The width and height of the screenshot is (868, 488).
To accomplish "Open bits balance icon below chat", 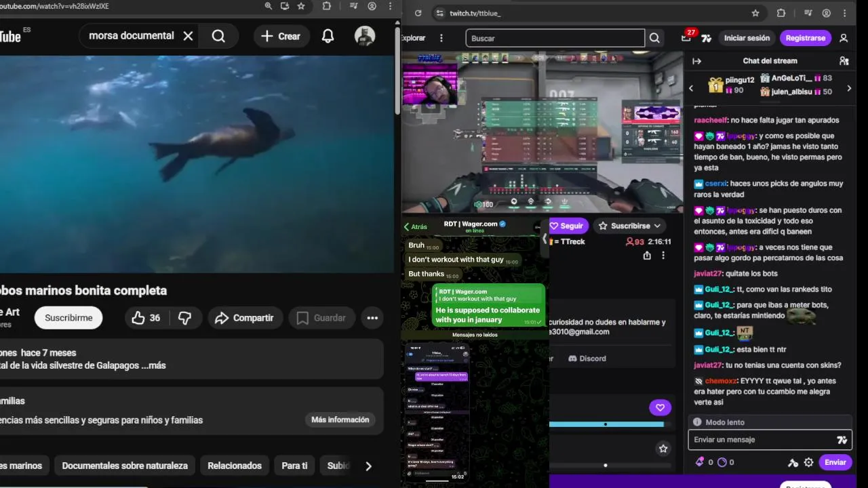I will (700, 462).
